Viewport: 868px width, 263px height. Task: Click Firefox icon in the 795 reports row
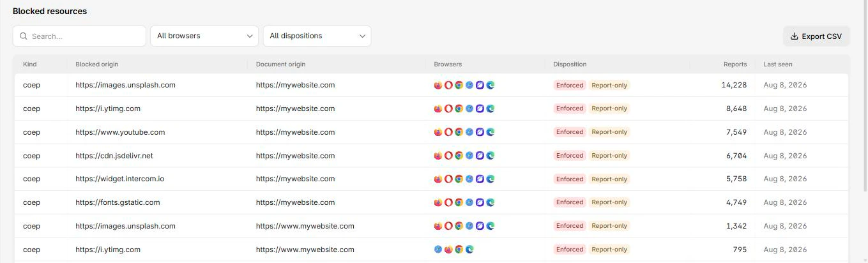pyautogui.click(x=449, y=250)
